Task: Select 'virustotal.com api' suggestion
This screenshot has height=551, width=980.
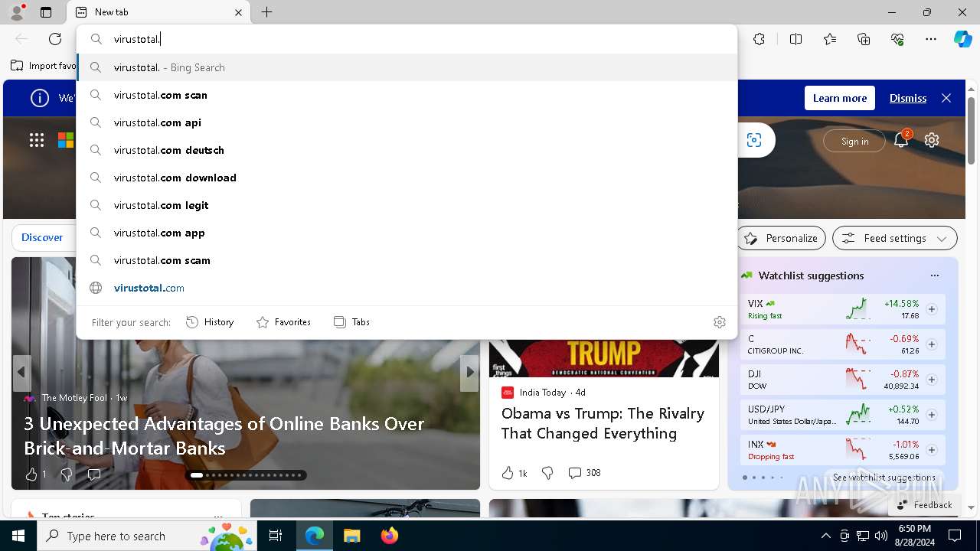Action: point(407,122)
